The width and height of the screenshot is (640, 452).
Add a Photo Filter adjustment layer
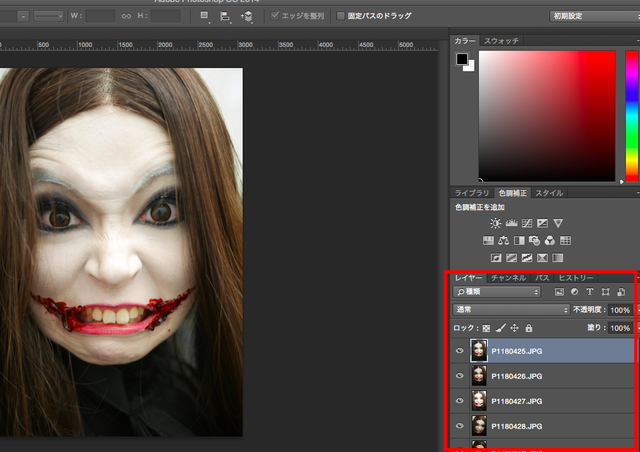[x=534, y=240]
